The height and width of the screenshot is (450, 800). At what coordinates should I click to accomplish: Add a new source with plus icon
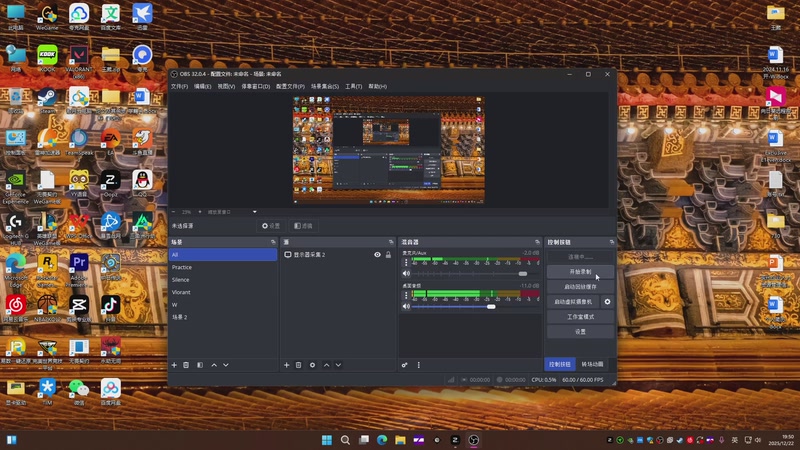pos(286,365)
